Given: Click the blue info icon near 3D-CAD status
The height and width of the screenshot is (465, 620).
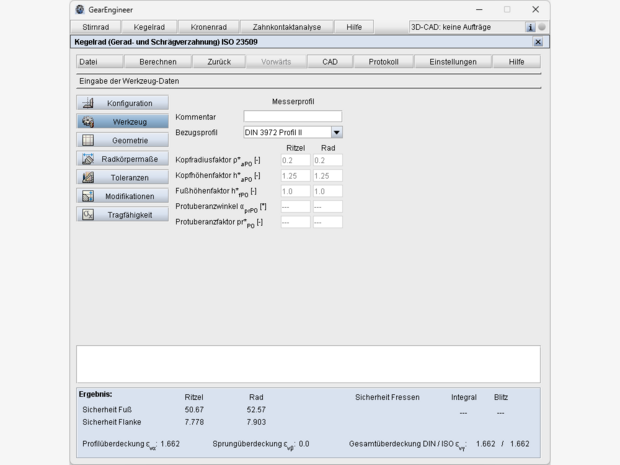Looking at the screenshot, I should 530,27.
